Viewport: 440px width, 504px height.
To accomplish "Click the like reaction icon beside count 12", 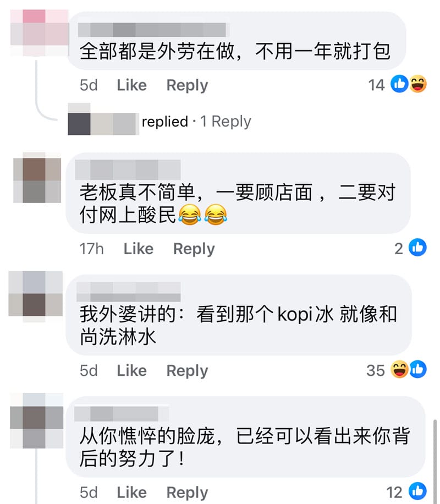I will click(417, 491).
